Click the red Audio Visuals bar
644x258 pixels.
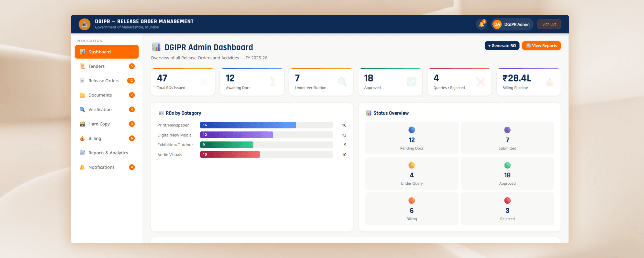[x=230, y=155]
